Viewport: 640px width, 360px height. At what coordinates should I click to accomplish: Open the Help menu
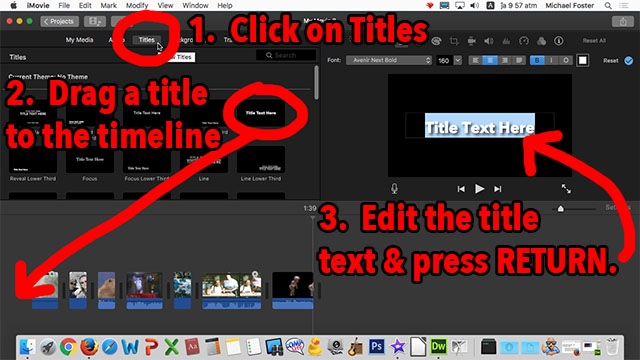click(x=224, y=6)
